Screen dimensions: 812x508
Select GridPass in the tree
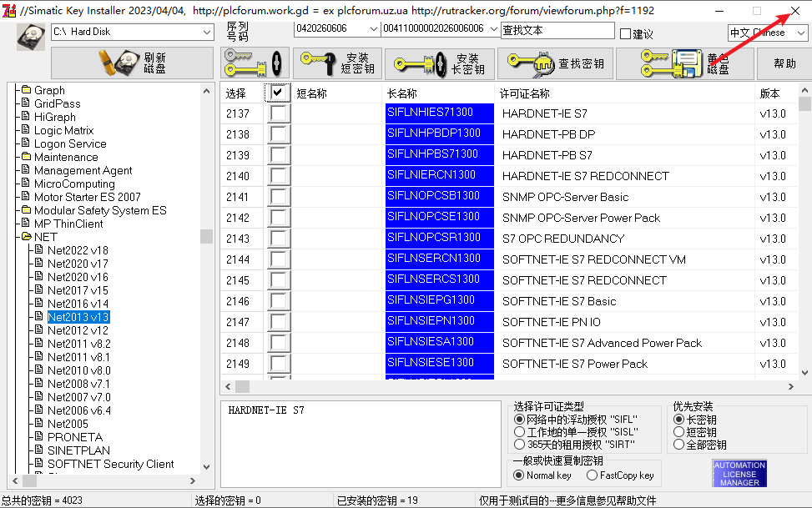coord(57,103)
